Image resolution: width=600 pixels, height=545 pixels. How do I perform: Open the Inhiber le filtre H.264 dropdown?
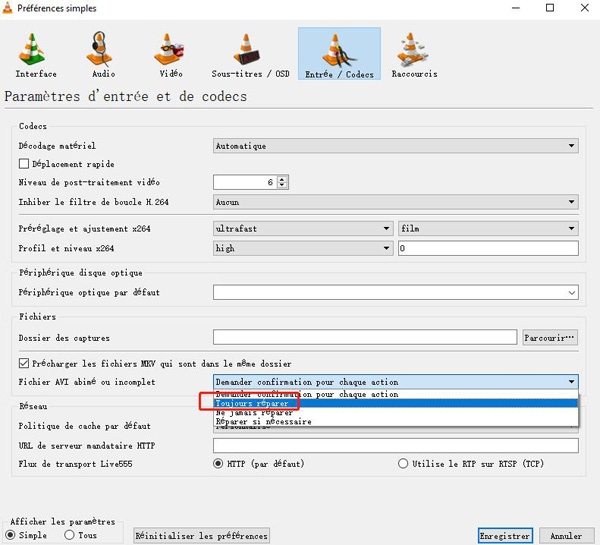pos(396,202)
